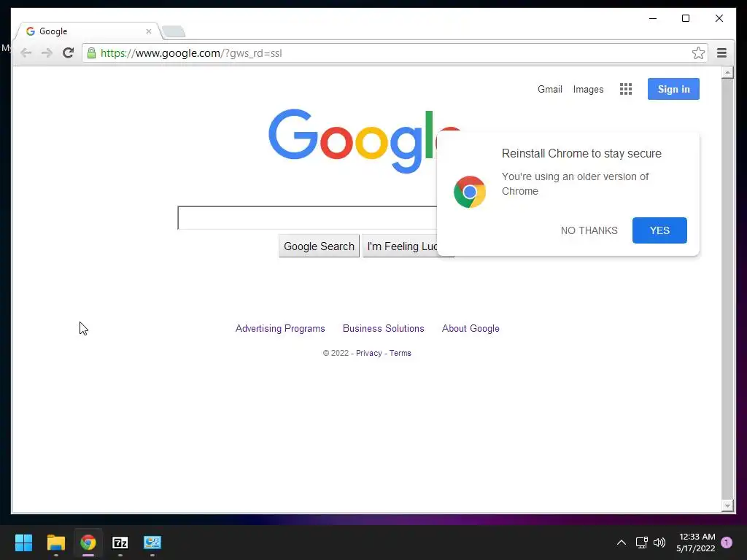Open File Explorer from taskbar
The width and height of the screenshot is (747, 560).
pyautogui.click(x=55, y=542)
